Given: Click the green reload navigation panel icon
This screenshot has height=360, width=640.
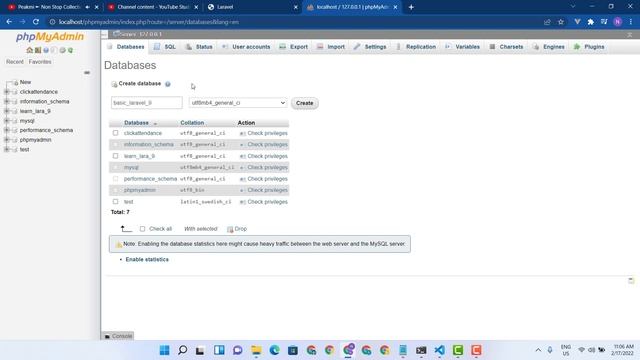Looking at the screenshot, I should (x=70, y=50).
